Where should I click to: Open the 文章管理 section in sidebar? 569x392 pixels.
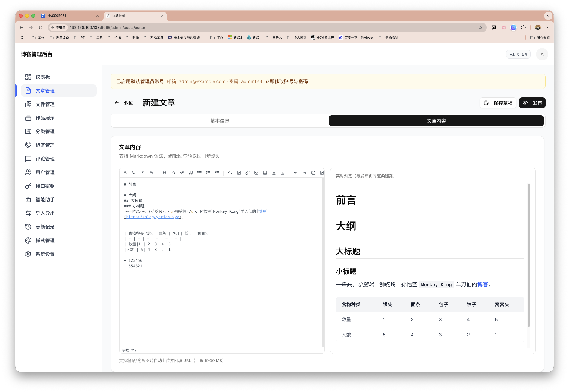point(45,90)
